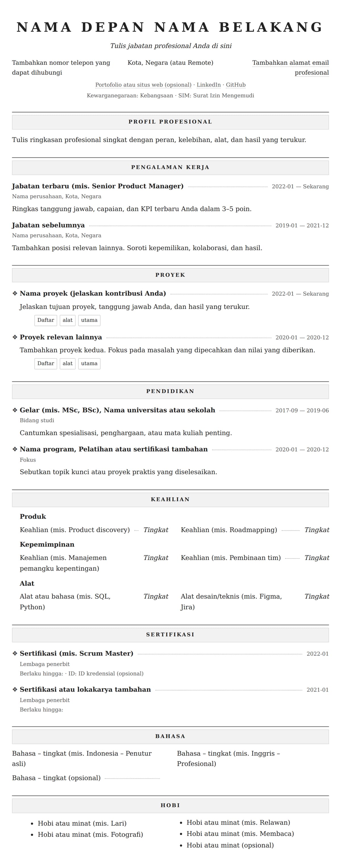
Task: Open the LinkedIn link
Action: 209,85
